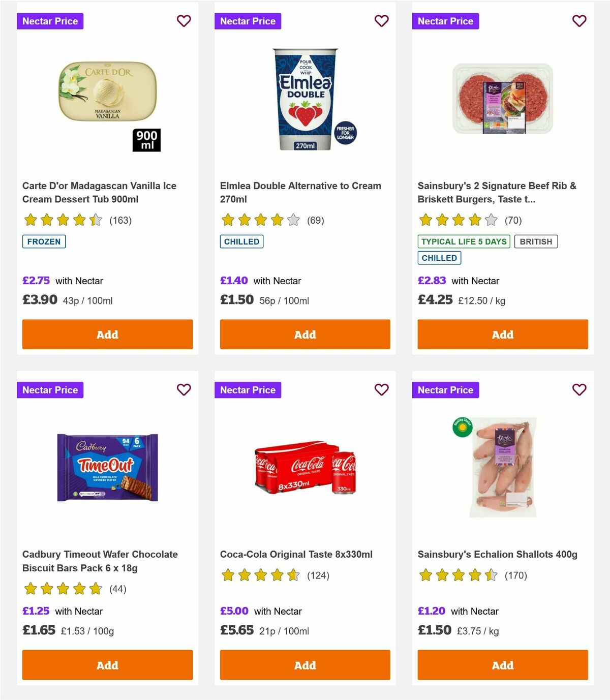Click the heart icon on Echalion Shallots
This screenshot has height=700, width=610.
coord(578,390)
